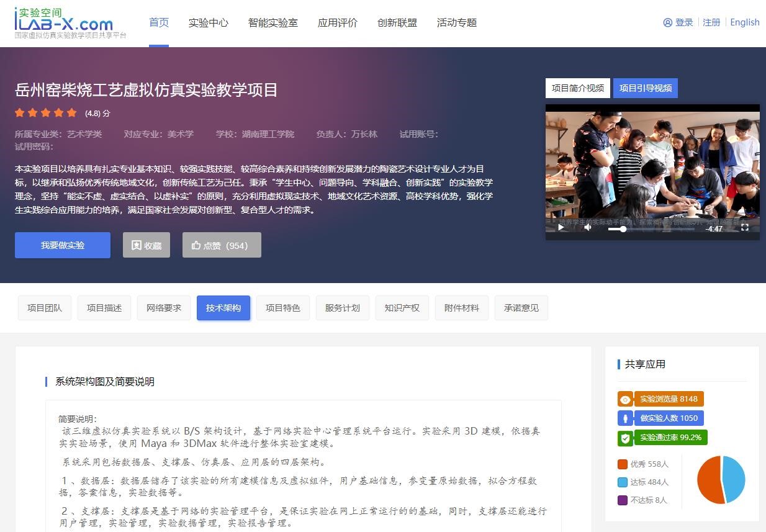766x532 pixels.
Task: Click the video progress slider
Action: coord(652,228)
